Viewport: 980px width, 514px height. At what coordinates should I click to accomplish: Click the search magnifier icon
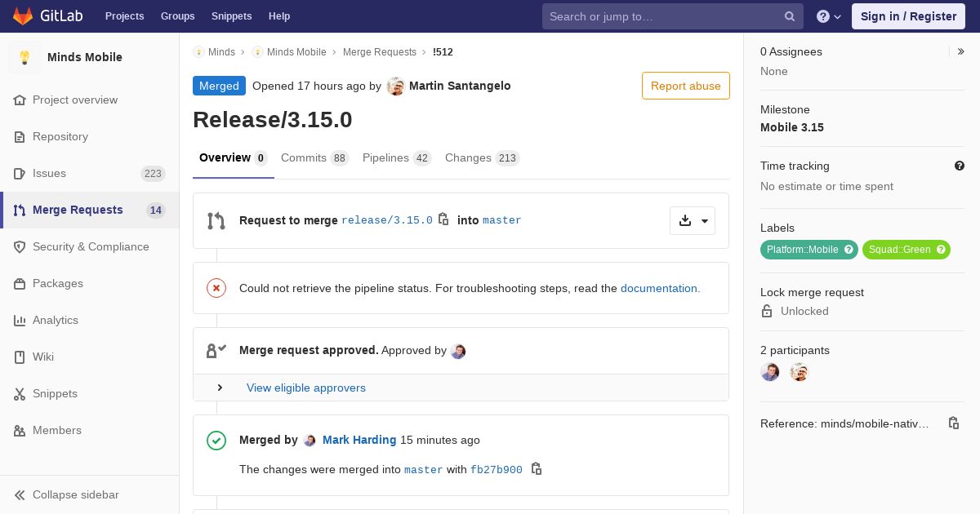click(x=790, y=16)
